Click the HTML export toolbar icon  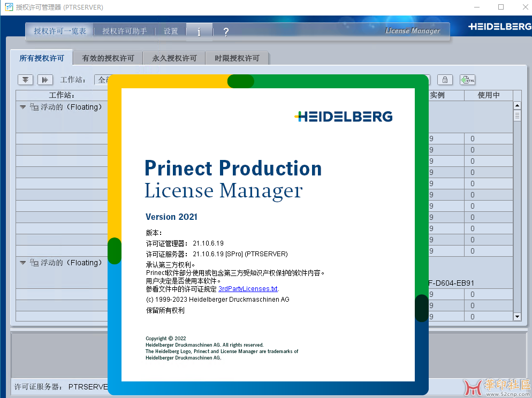pyautogui.click(x=468, y=80)
